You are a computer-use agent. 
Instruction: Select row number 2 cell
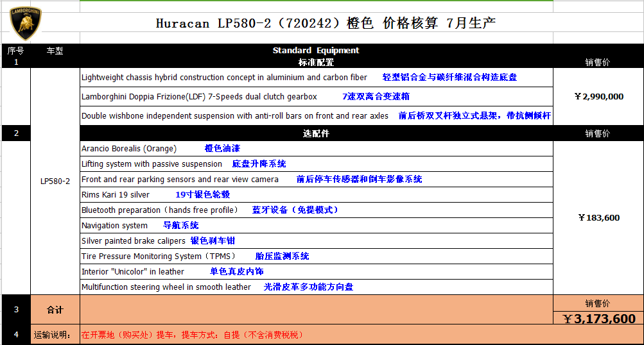[16, 133]
